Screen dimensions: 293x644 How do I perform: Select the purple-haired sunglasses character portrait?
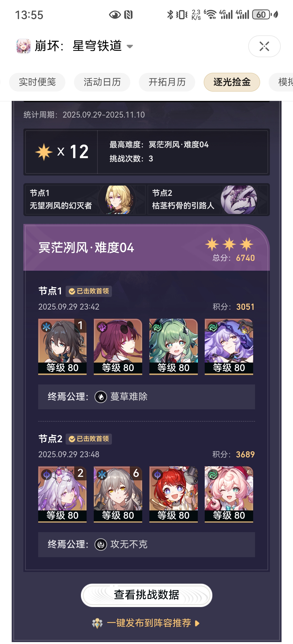coord(118,347)
